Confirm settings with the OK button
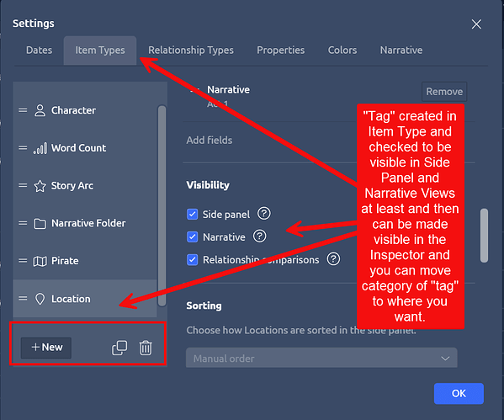Screen dimensions: 504x420 tap(459, 393)
